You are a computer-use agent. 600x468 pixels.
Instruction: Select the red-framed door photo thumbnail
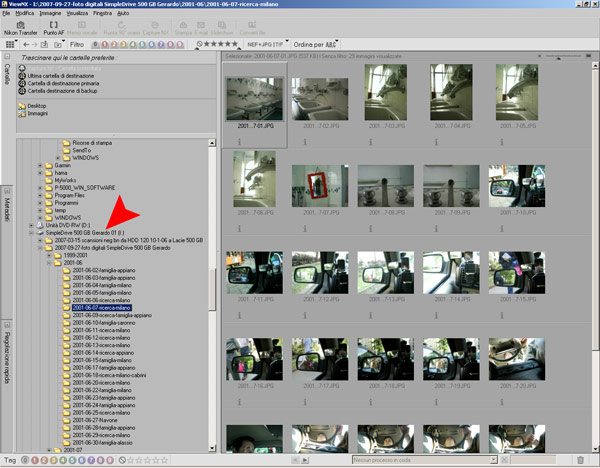tap(319, 186)
